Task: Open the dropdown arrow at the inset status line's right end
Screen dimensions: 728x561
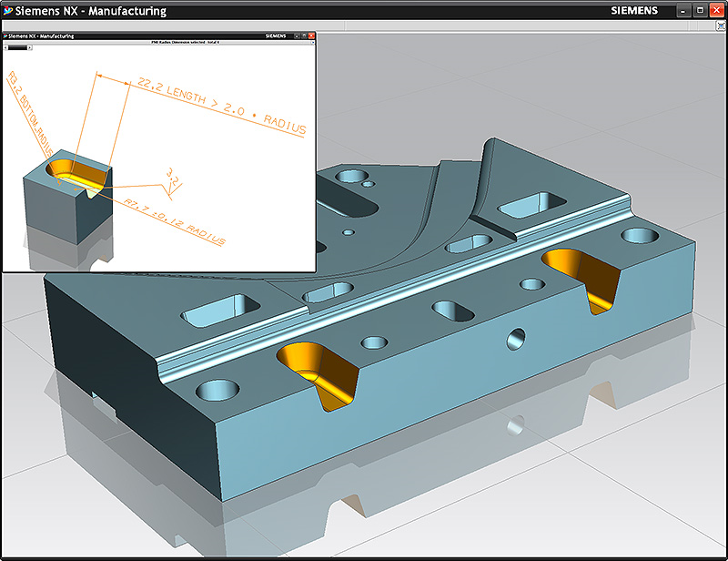Action: (313, 42)
